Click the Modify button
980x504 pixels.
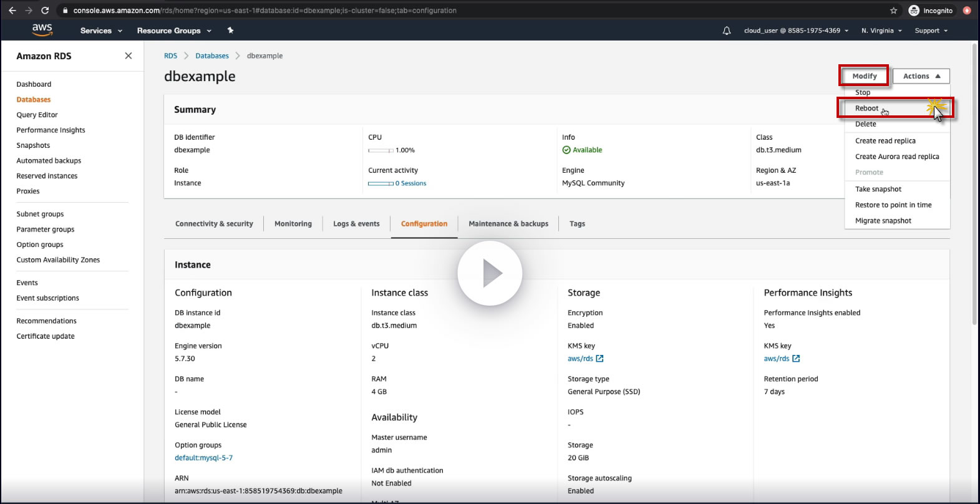[x=865, y=76]
